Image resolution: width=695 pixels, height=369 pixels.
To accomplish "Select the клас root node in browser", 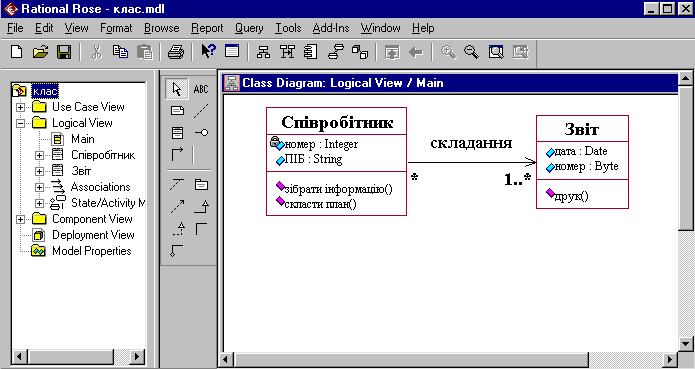I will pyautogui.click(x=45, y=91).
